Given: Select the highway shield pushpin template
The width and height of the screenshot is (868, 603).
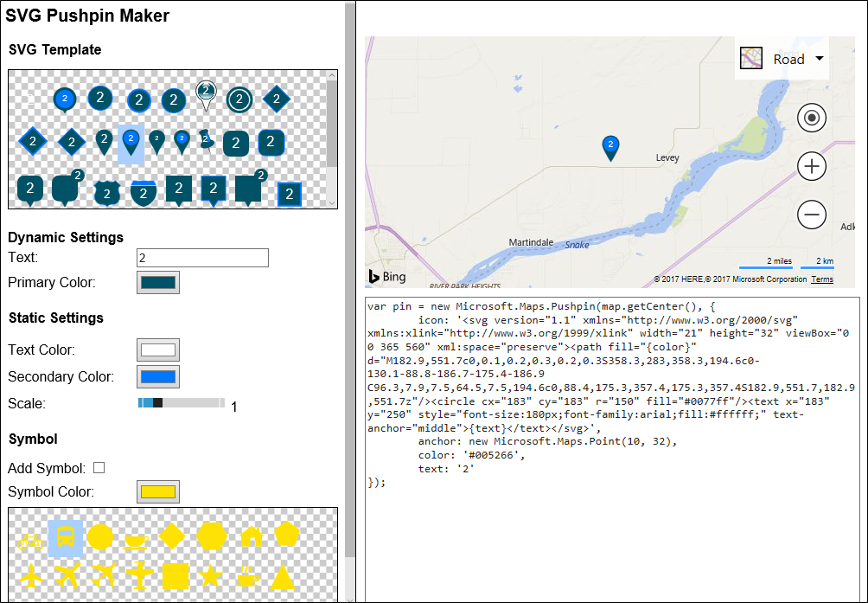Looking at the screenshot, I should (x=107, y=191).
